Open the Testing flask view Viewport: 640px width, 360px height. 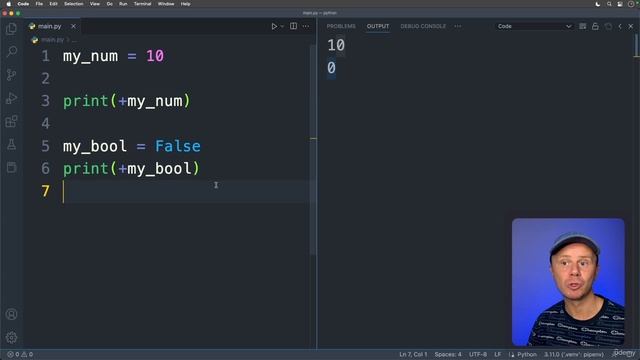click(x=11, y=144)
